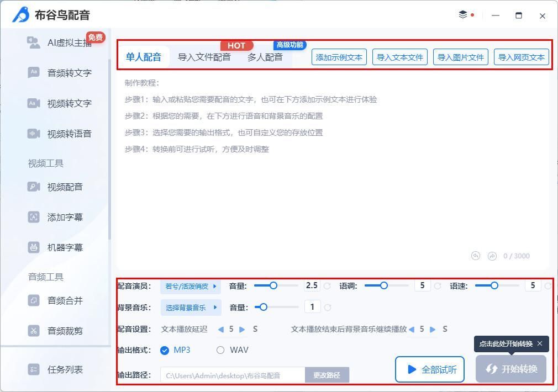Open 视频配音 tool

pyautogui.click(x=55, y=187)
